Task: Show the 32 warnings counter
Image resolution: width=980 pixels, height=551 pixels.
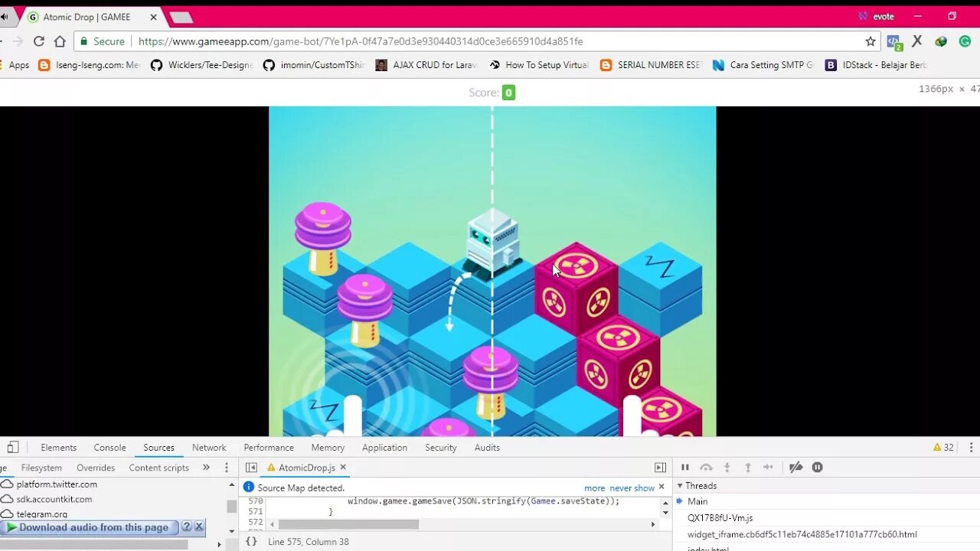Action: [943, 447]
